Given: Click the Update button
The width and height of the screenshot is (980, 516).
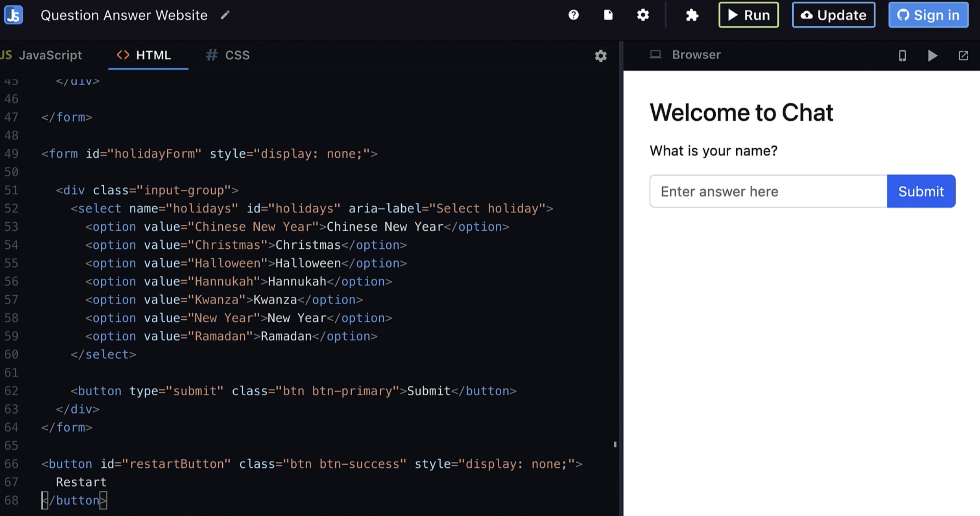Looking at the screenshot, I should click(x=834, y=15).
